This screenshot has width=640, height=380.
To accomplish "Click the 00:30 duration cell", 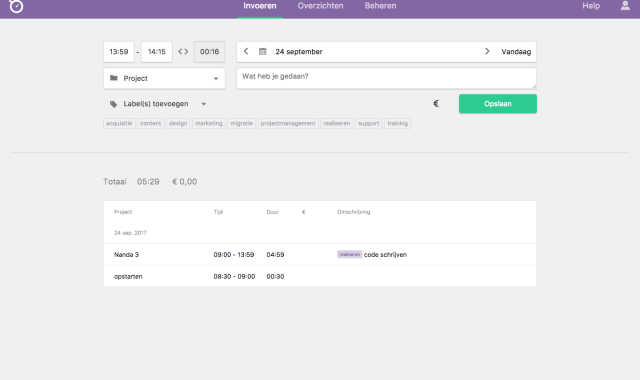I will (x=276, y=276).
